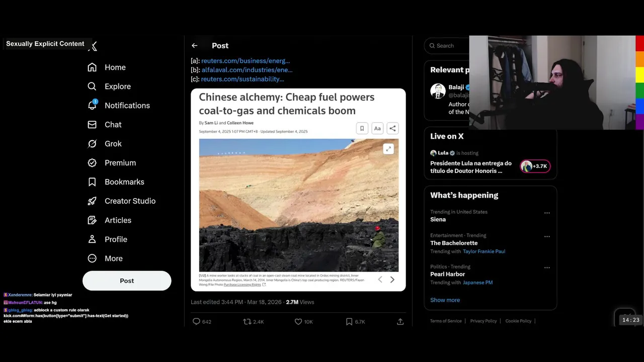Open the Terms of Service link
Image resolution: width=644 pixels, height=362 pixels.
pos(446,321)
